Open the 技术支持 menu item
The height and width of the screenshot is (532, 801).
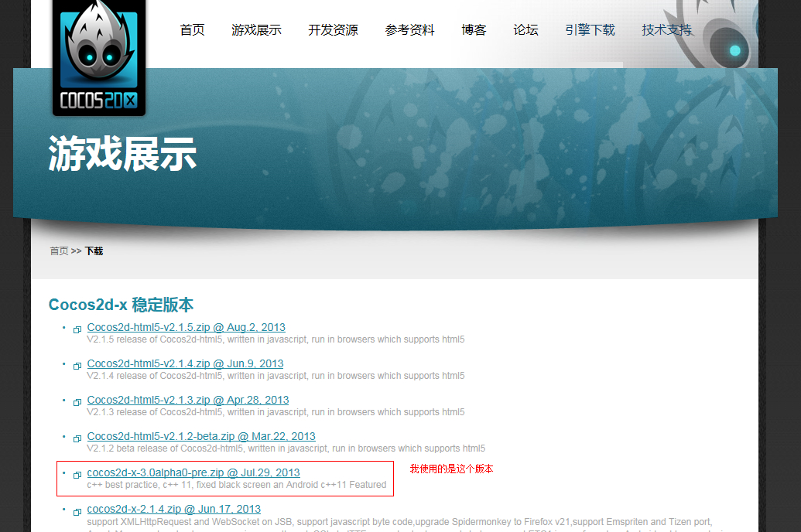point(666,30)
